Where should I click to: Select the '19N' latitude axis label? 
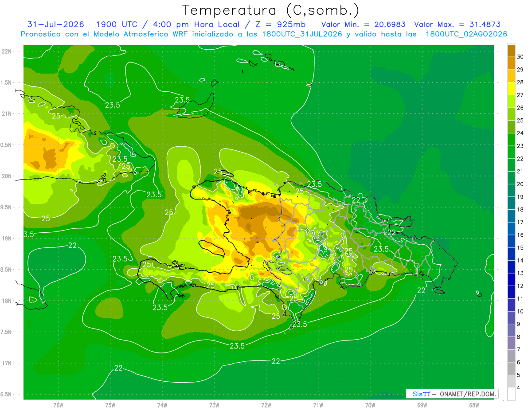point(7,239)
